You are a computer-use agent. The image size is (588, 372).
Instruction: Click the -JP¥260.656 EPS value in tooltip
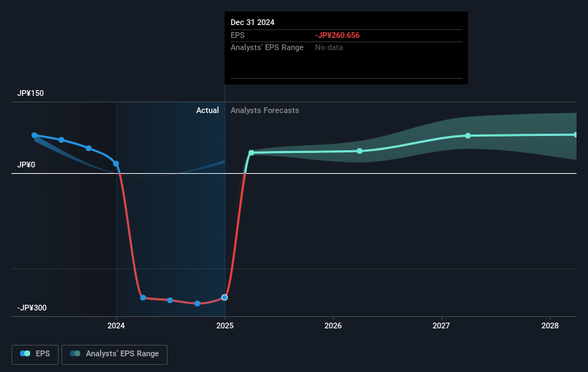point(337,35)
